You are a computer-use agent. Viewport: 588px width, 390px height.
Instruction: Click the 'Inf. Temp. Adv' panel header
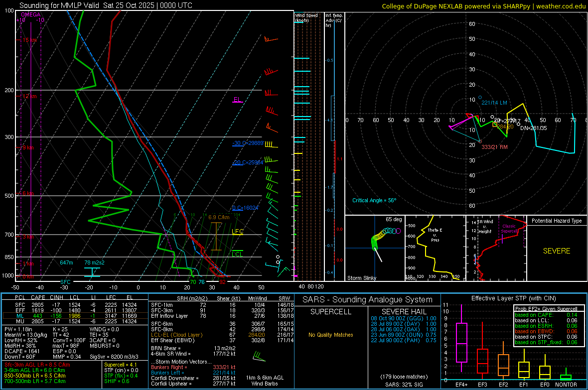334,20
